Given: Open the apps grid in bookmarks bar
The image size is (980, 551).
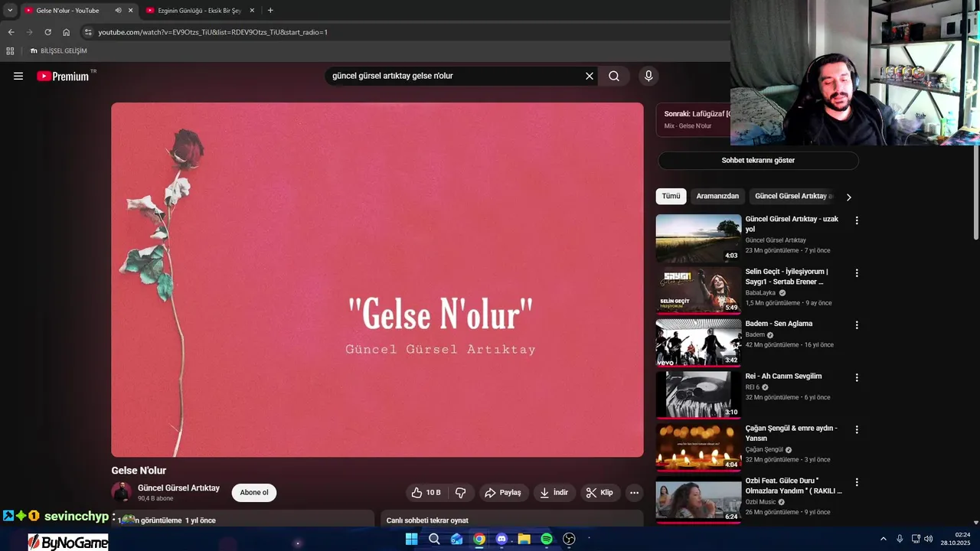Looking at the screenshot, I should tap(10, 51).
